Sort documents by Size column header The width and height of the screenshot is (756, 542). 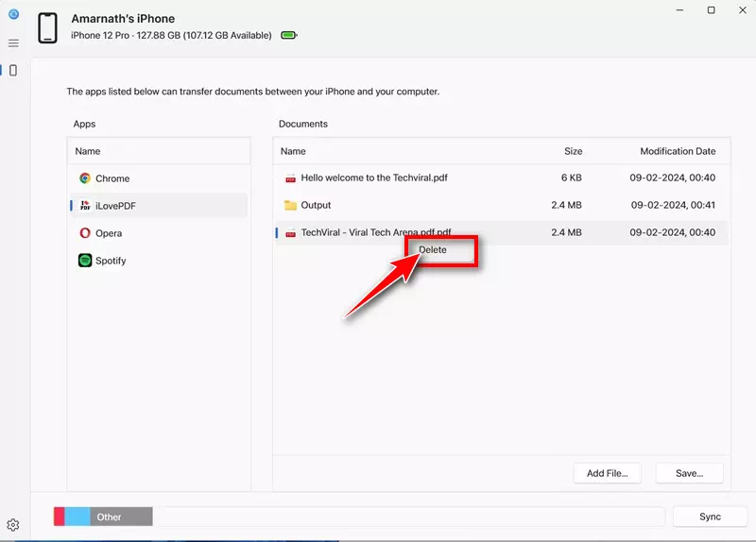point(574,151)
